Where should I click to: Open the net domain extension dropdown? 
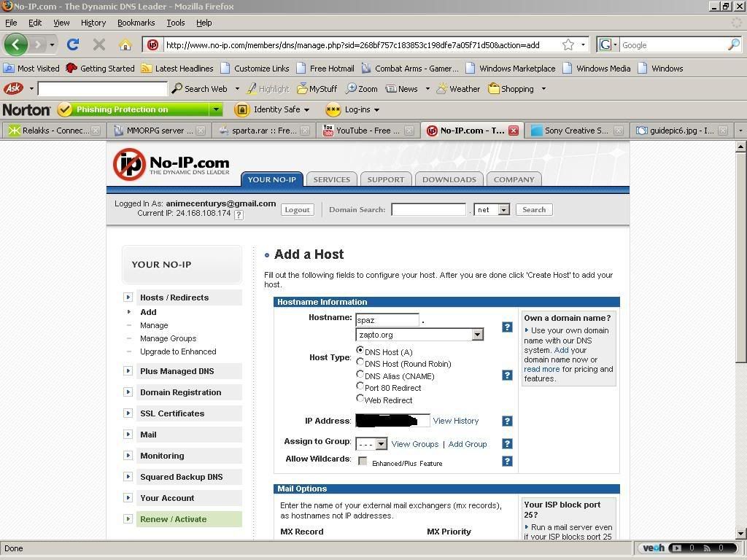504,209
